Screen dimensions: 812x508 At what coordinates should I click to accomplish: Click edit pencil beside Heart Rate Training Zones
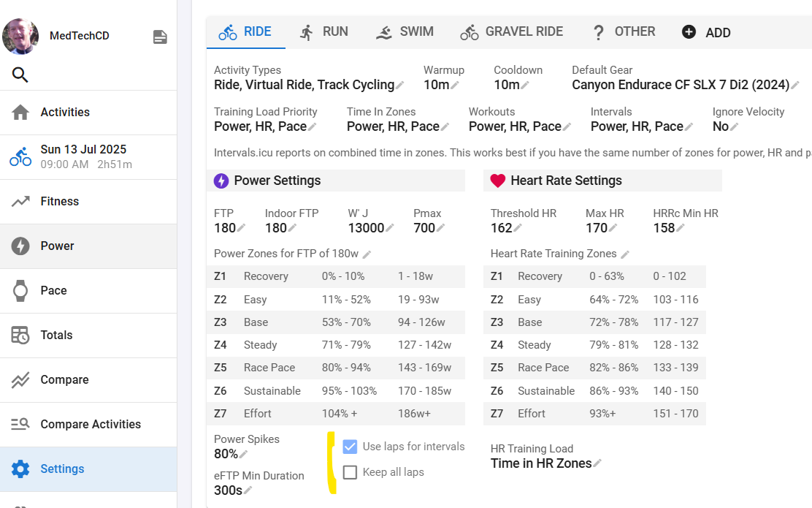tap(625, 254)
